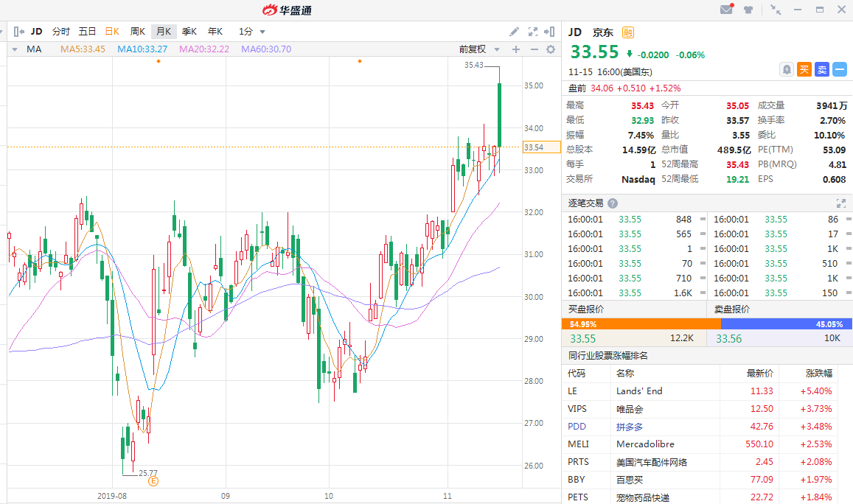The height and width of the screenshot is (504, 853).
Task: Click the 25.77 chart low label
Action: click(x=148, y=473)
